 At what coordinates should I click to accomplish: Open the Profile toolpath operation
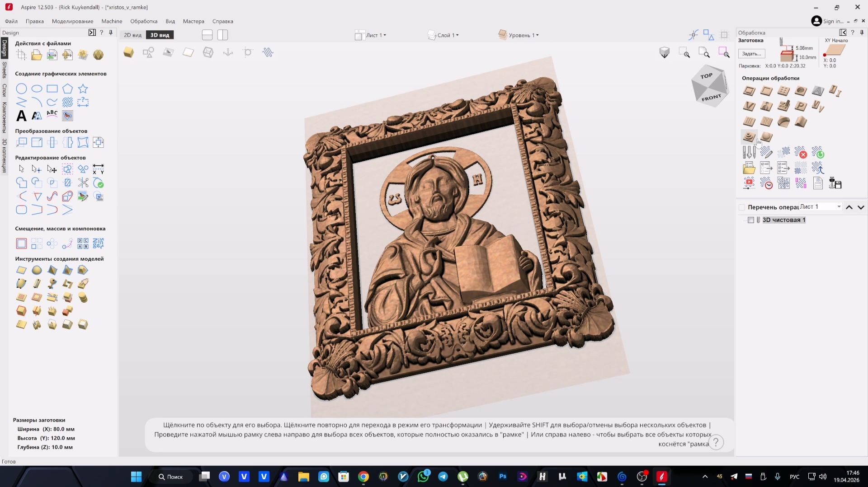(749, 91)
